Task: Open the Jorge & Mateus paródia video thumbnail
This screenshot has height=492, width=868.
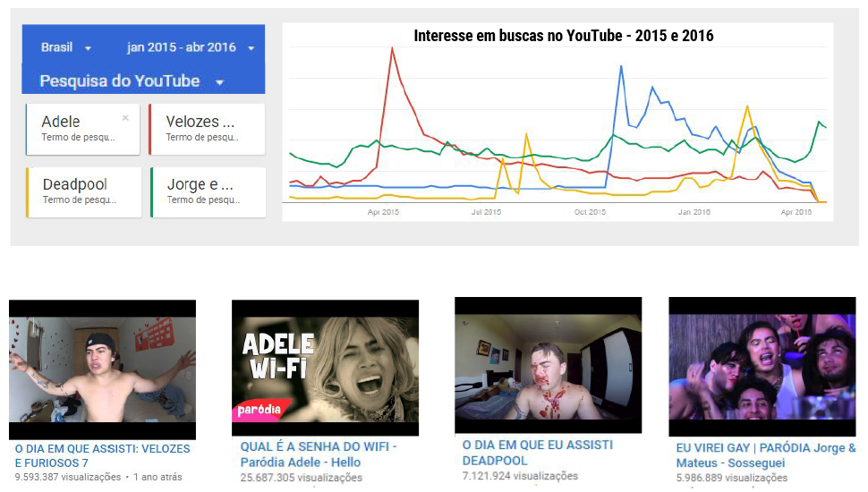Action: [762, 367]
